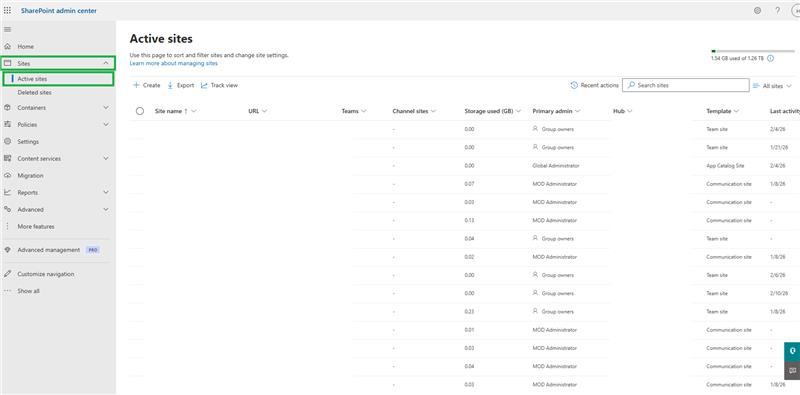Image resolution: width=800 pixels, height=395 pixels.
Task: Expand the Policies navigation group
Action: click(106, 125)
